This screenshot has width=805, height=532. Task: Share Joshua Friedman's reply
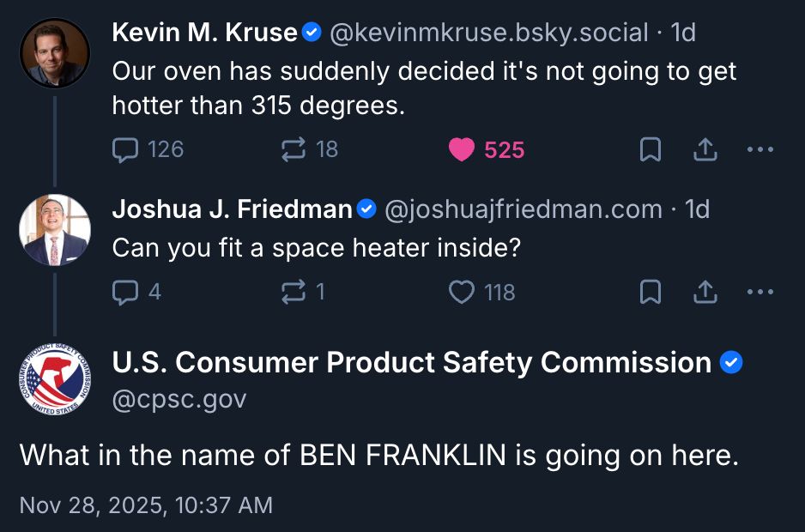tap(704, 293)
